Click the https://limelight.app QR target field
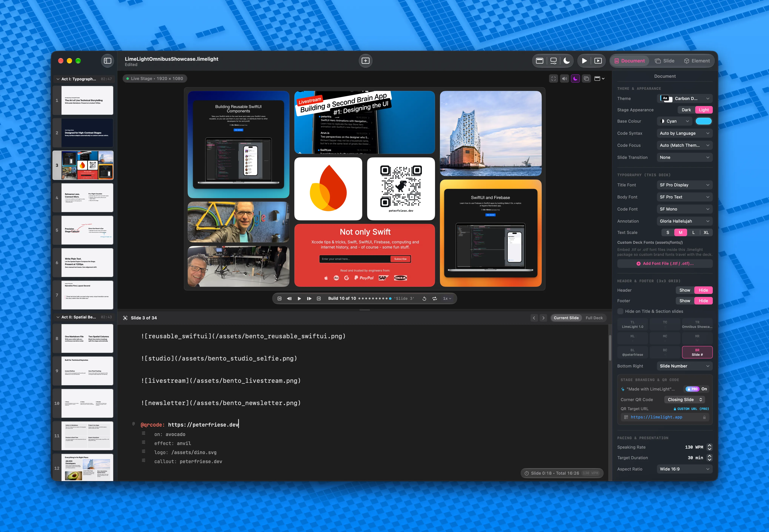This screenshot has height=532, width=769. click(665, 417)
